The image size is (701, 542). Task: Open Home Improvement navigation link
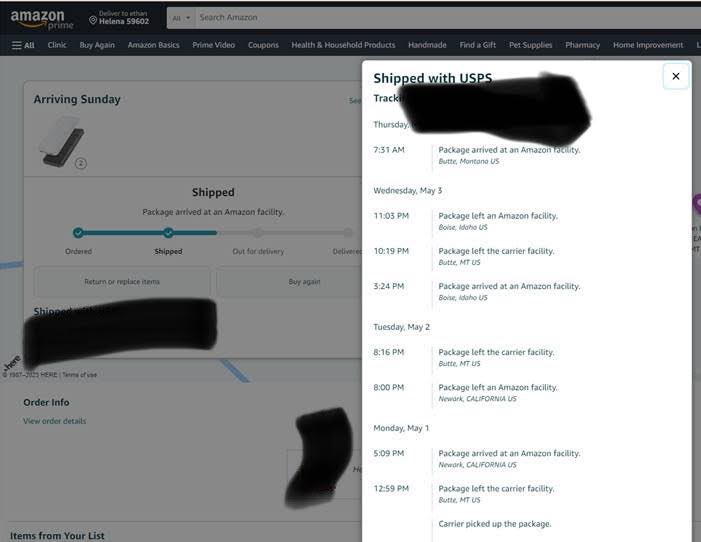click(648, 45)
